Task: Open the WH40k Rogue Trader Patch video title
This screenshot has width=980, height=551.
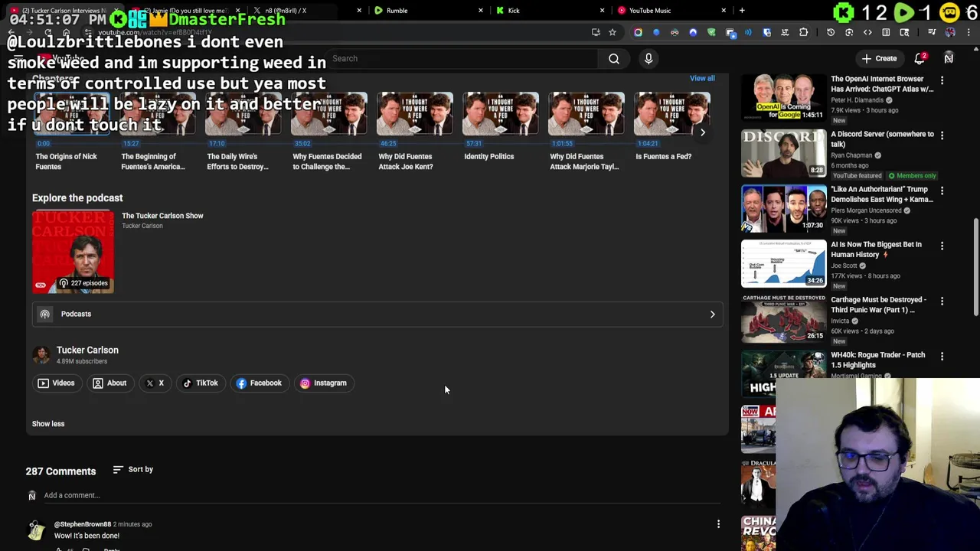Action: [877, 360]
